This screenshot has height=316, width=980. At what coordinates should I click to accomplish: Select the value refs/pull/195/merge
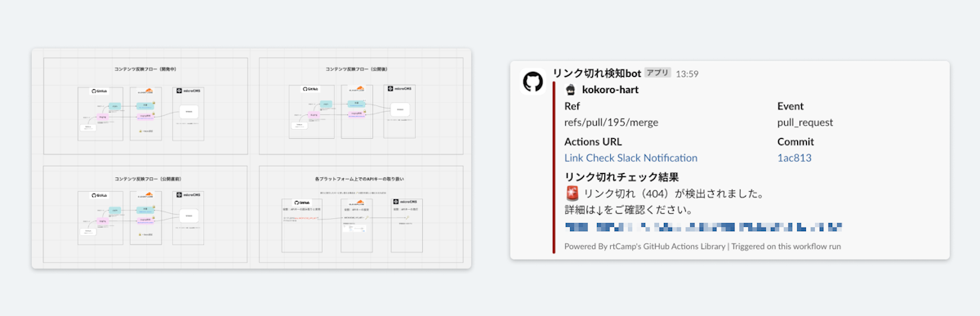[612, 122]
